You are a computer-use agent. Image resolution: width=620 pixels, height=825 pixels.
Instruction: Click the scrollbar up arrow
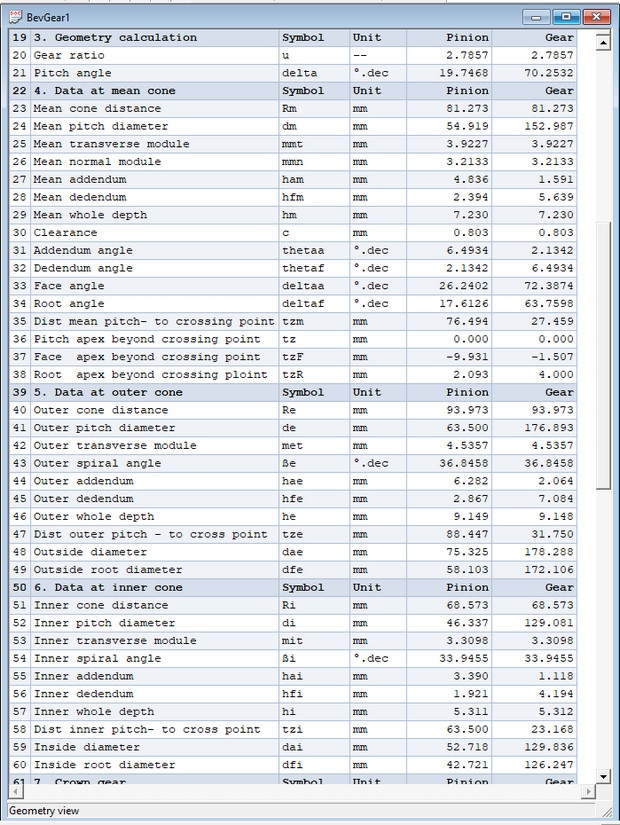click(x=601, y=42)
